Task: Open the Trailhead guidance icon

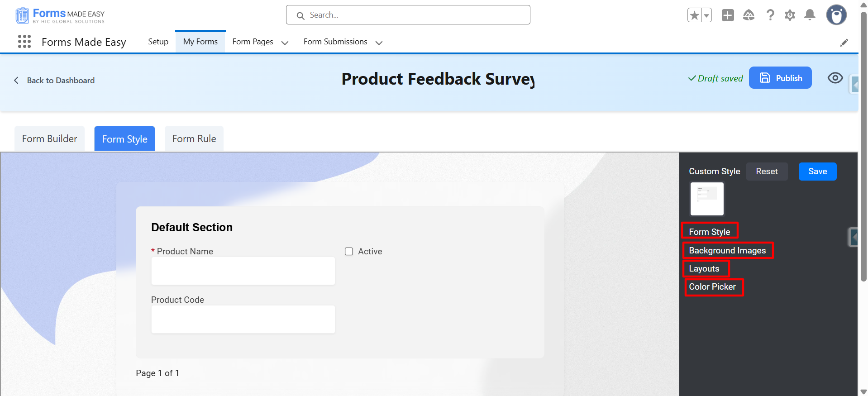Action: pos(749,15)
